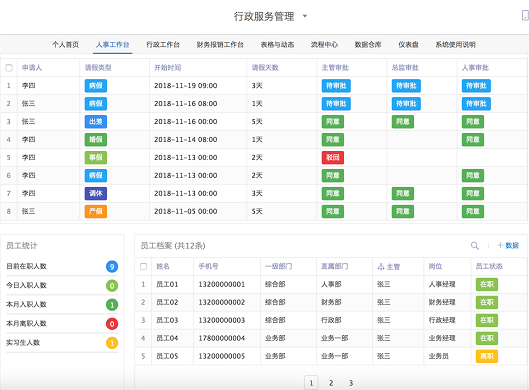Click the 在职 status for 员工03
This screenshot has height=390, width=529.
(487, 320)
